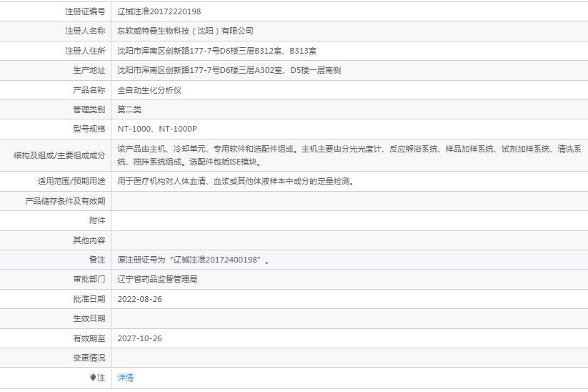Select expiry date 2027-10-26
The height and width of the screenshot is (392, 588).
click(139, 338)
